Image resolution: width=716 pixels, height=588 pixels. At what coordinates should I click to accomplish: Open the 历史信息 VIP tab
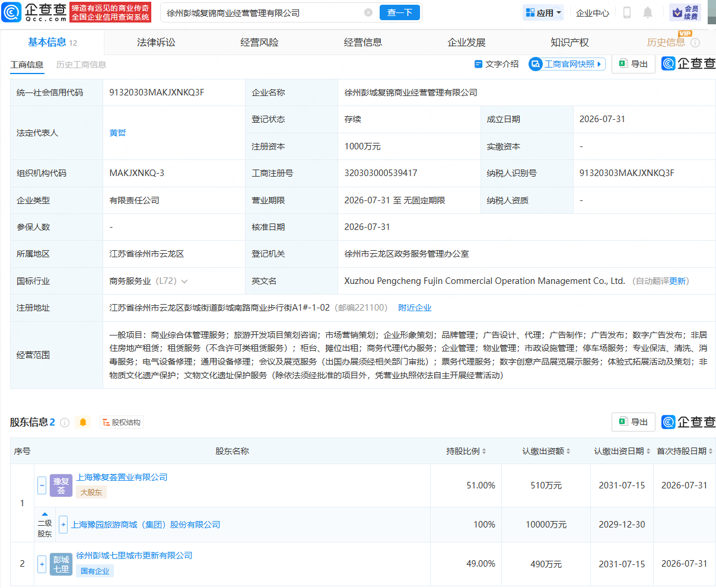point(666,42)
